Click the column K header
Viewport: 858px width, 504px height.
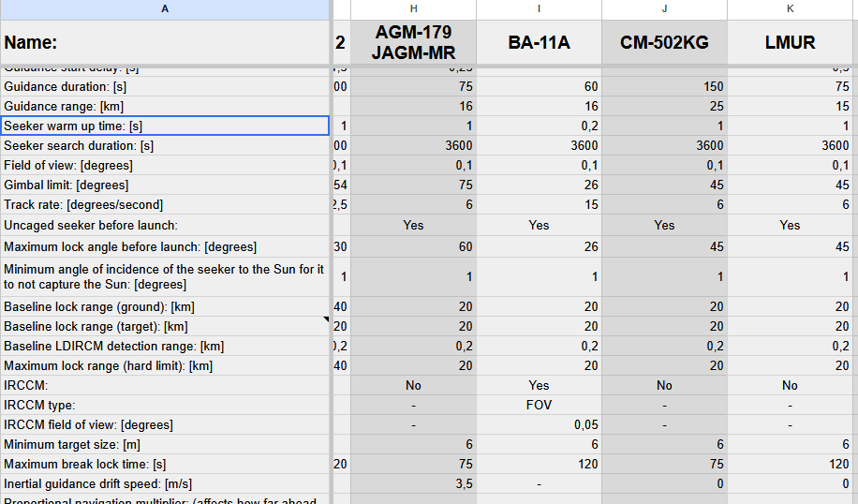pyautogui.click(x=790, y=9)
